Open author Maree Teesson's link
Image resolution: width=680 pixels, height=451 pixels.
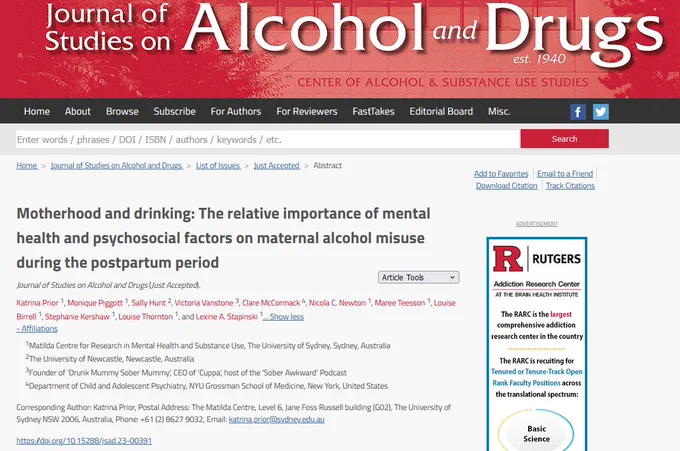pyautogui.click(x=400, y=303)
